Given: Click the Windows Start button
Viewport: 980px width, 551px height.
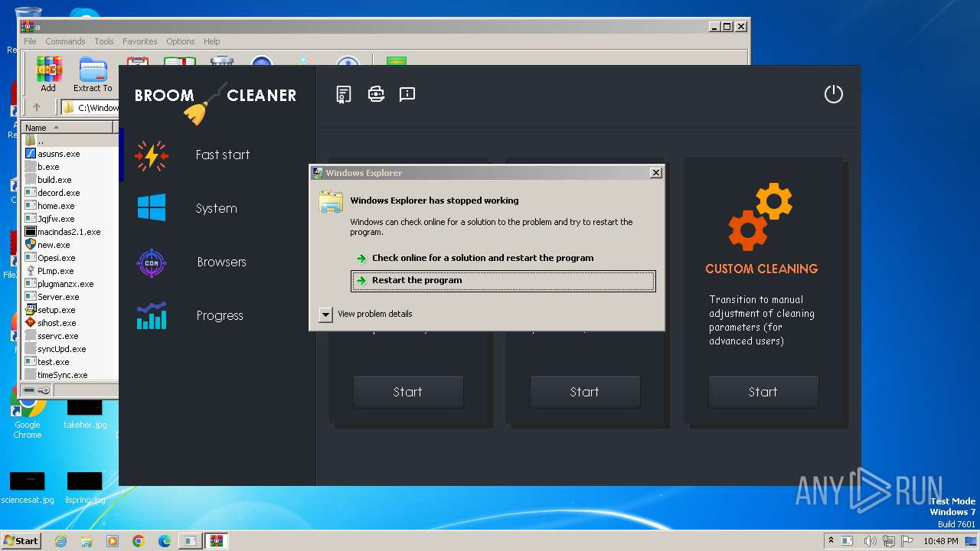Looking at the screenshot, I should point(21,541).
